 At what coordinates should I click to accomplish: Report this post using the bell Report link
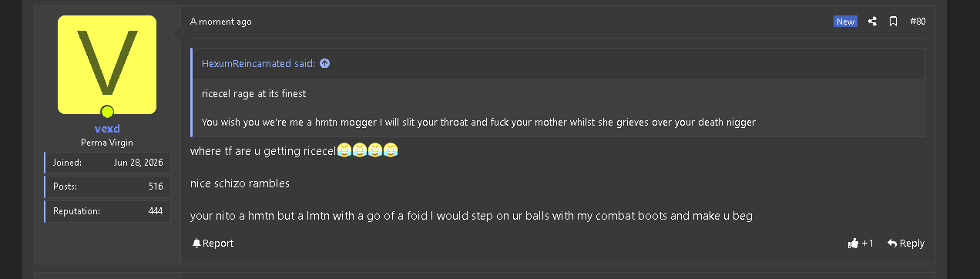pos(213,244)
